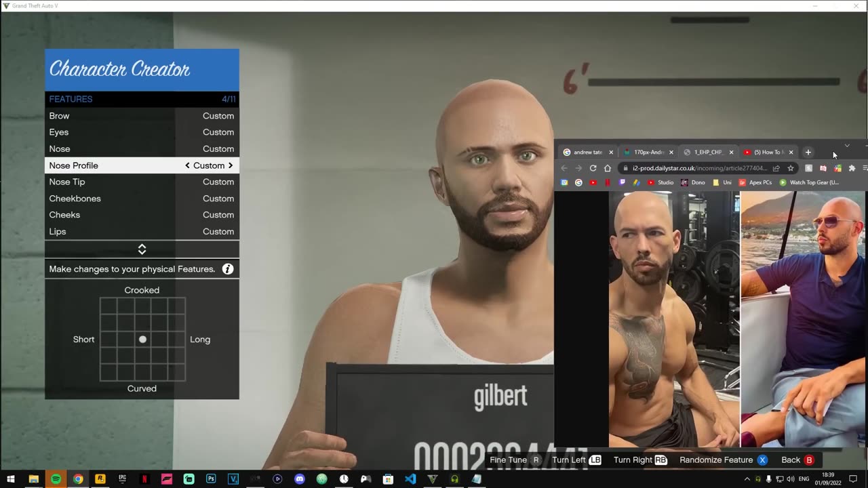
Task: Click Turn Right RB prompt
Action: click(640, 460)
